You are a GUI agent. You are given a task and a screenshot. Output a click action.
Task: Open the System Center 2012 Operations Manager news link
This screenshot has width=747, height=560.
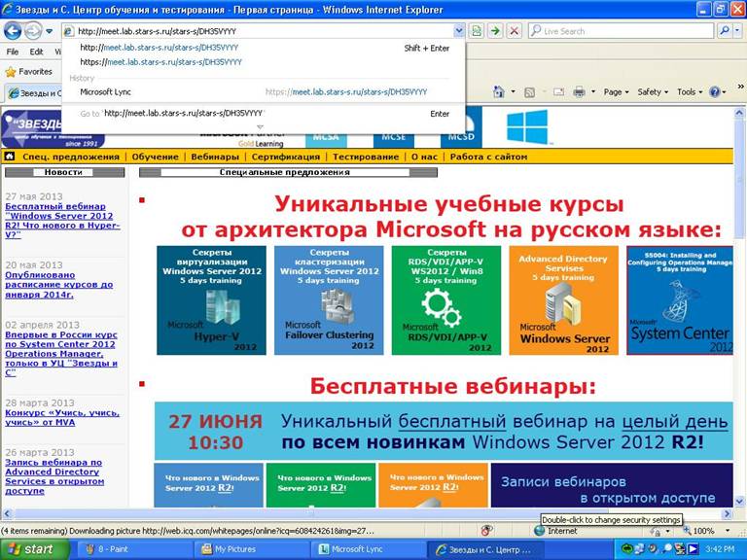pyautogui.click(x=61, y=354)
